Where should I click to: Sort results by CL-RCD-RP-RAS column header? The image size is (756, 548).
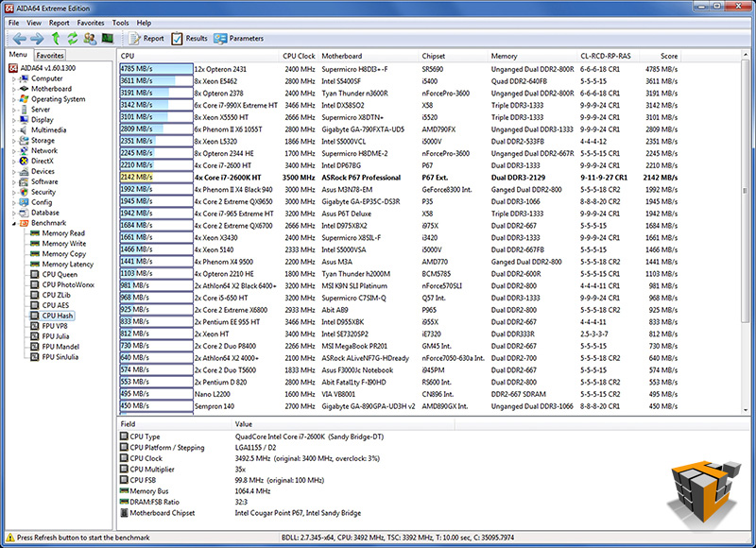(x=608, y=56)
